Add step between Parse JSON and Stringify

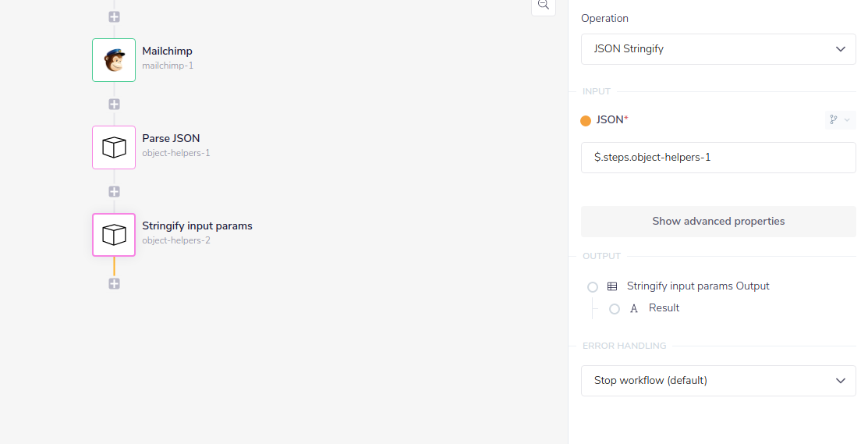tap(114, 191)
